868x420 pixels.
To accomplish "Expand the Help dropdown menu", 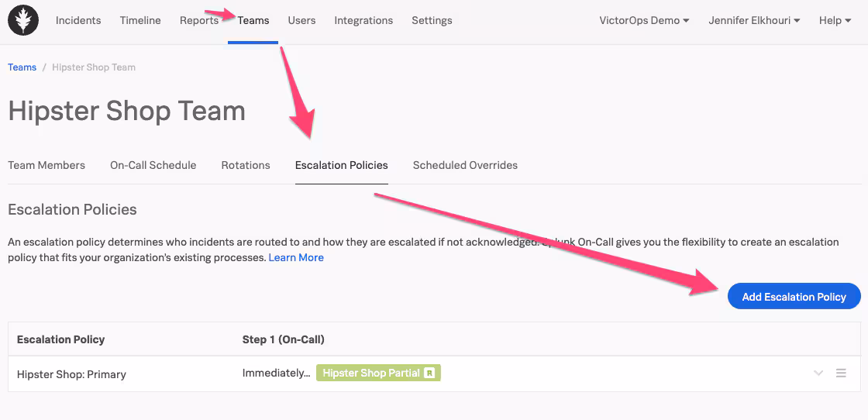I will tap(835, 21).
